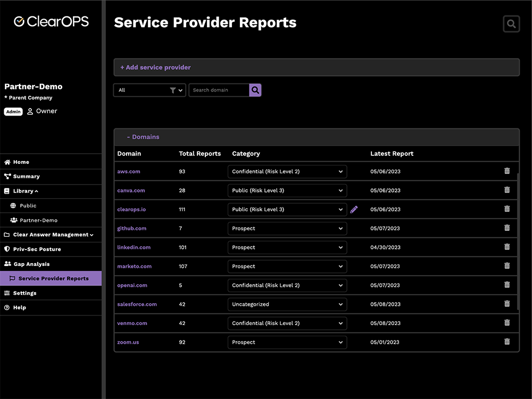Click the 111 total reports value

(182, 210)
